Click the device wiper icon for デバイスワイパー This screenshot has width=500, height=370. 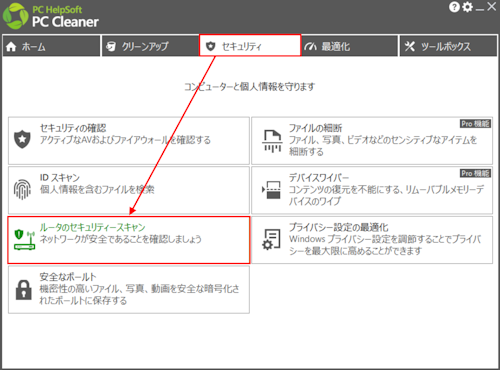pyautogui.click(x=272, y=190)
